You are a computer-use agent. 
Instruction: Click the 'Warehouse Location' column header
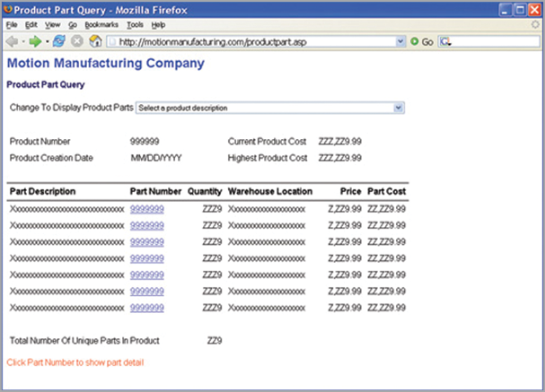[x=270, y=191]
